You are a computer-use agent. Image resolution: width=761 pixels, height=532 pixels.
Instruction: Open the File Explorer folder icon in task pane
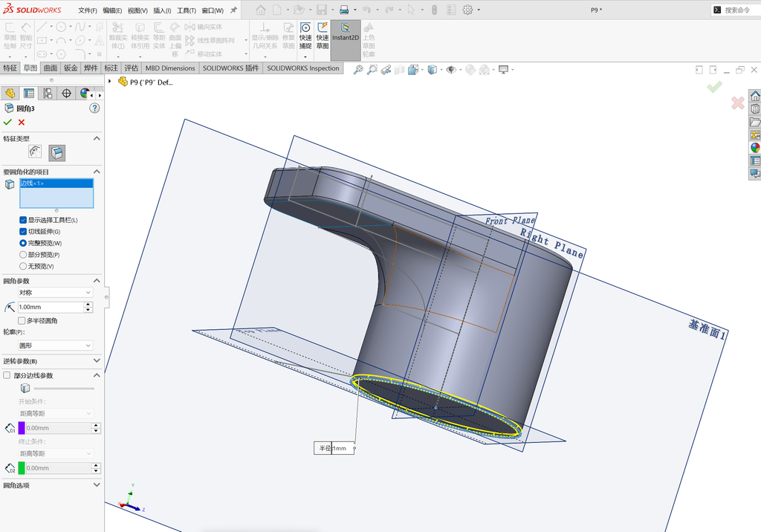(755, 122)
